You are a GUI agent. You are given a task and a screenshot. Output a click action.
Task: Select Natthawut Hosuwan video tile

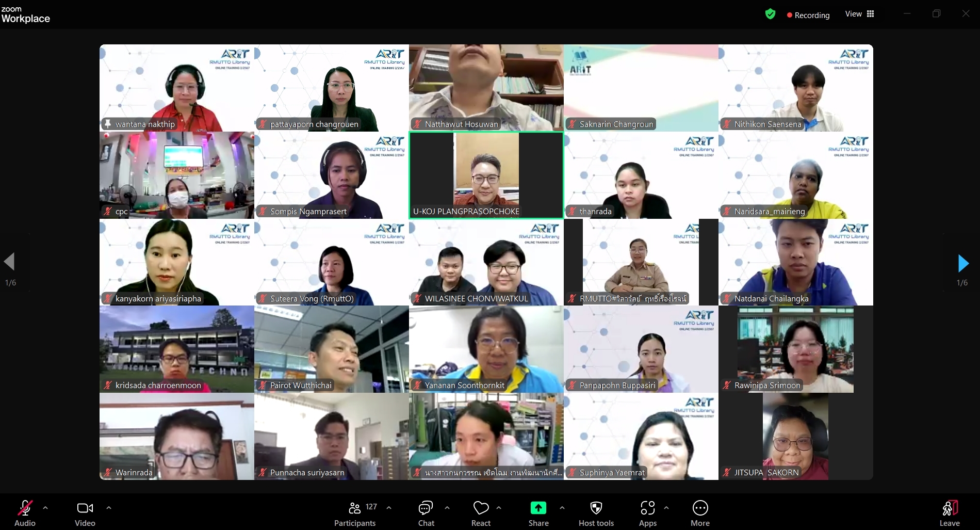(486, 88)
